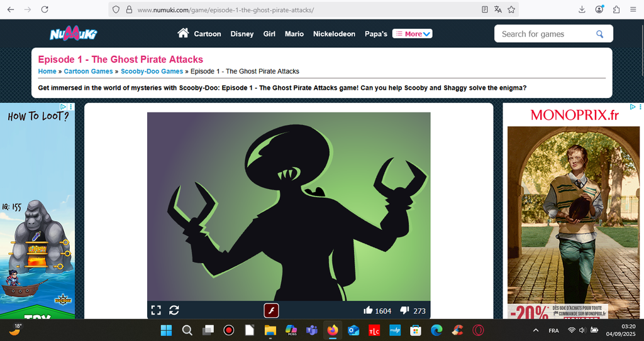Click the Flash player icon below game
The height and width of the screenshot is (341, 644).
coord(271,310)
